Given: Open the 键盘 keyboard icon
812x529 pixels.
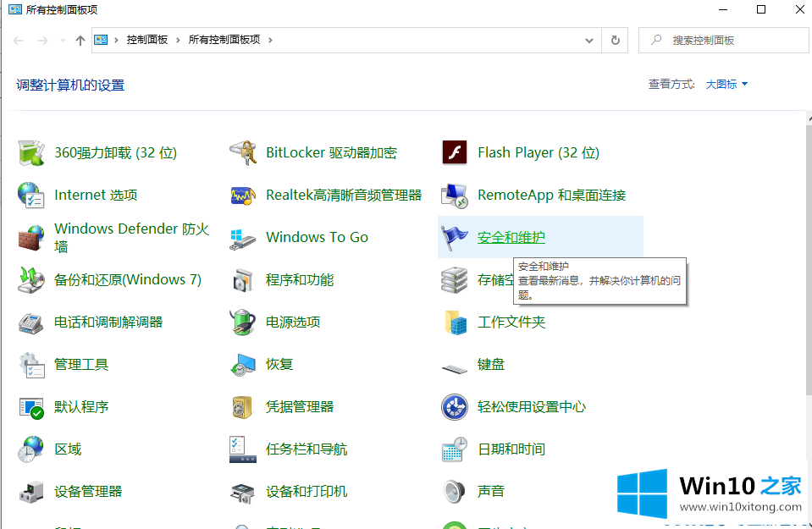Looking at the screenshot, I should [455, 368].
